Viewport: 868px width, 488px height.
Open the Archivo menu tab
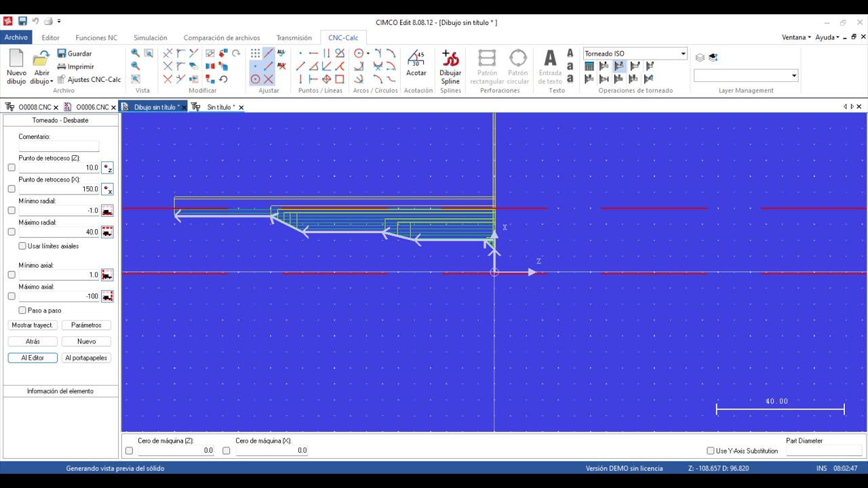pyautogui.click(x=16, y=37)
